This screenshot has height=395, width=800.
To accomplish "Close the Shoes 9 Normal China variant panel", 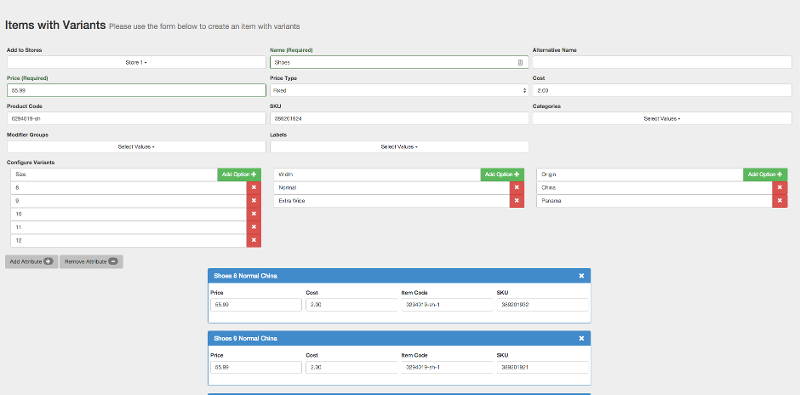I will pos(581,338).
